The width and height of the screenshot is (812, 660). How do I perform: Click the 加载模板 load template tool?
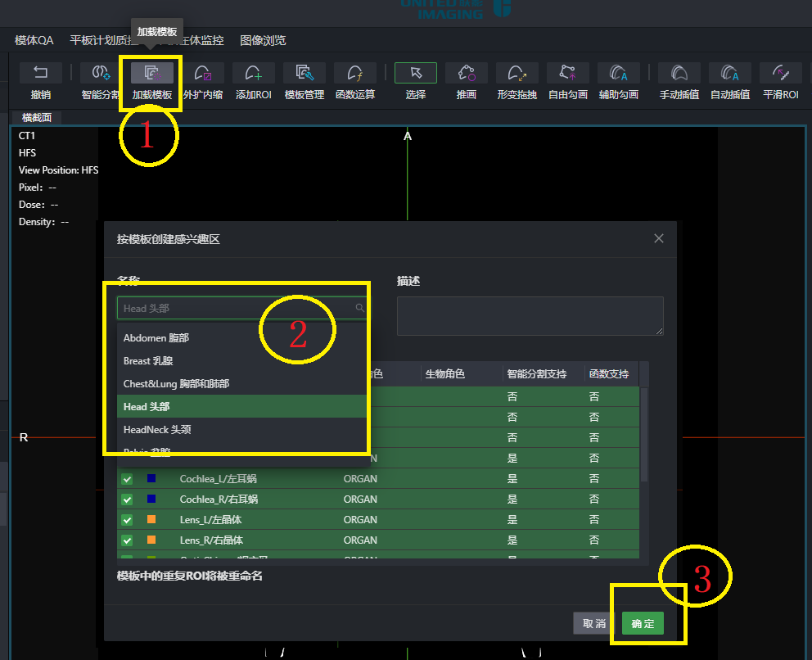point(151,81)
